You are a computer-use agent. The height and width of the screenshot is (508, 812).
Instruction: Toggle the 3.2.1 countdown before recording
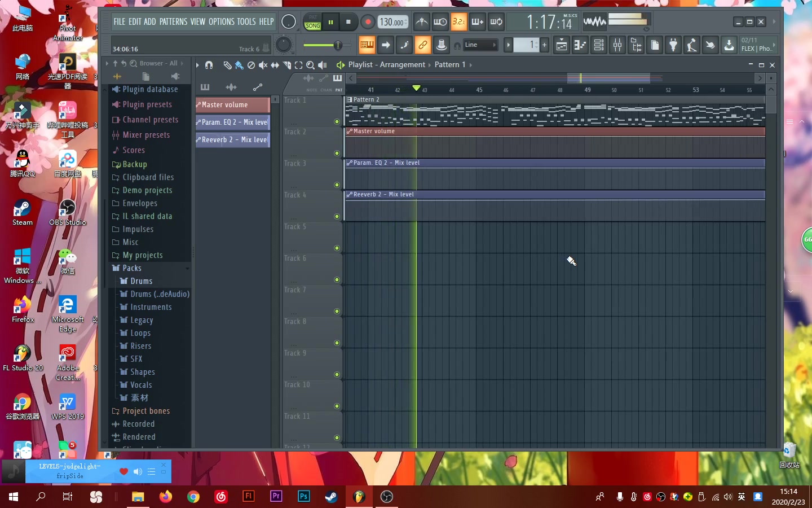(459, 22)
